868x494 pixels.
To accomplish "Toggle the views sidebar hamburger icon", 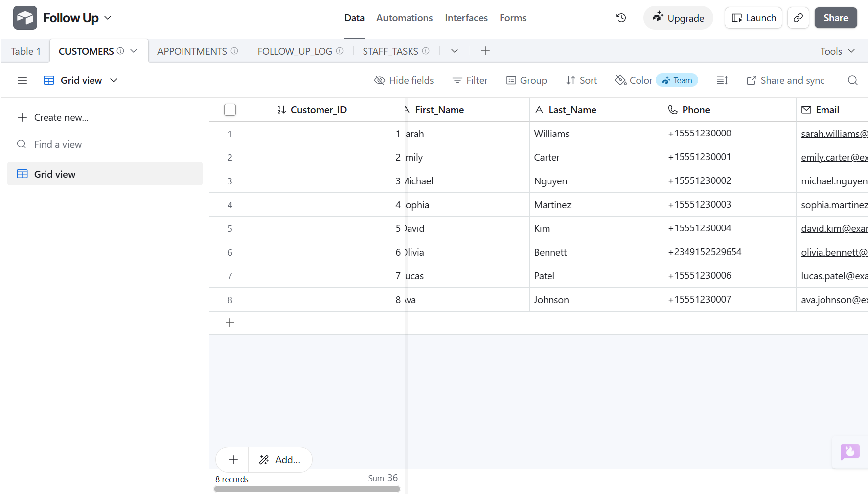I will pos(22,80).
